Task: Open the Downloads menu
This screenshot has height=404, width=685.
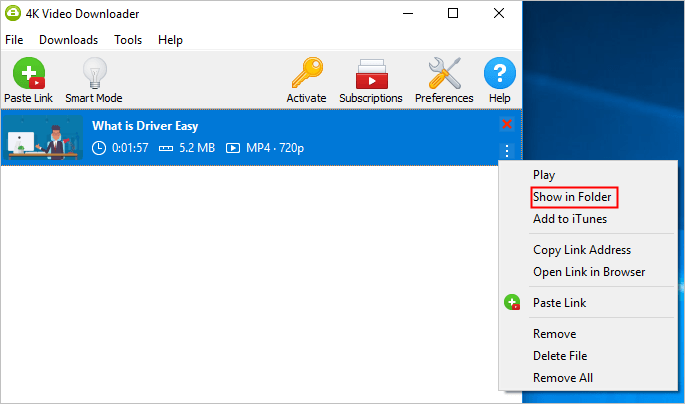Action: click(69, 40)
